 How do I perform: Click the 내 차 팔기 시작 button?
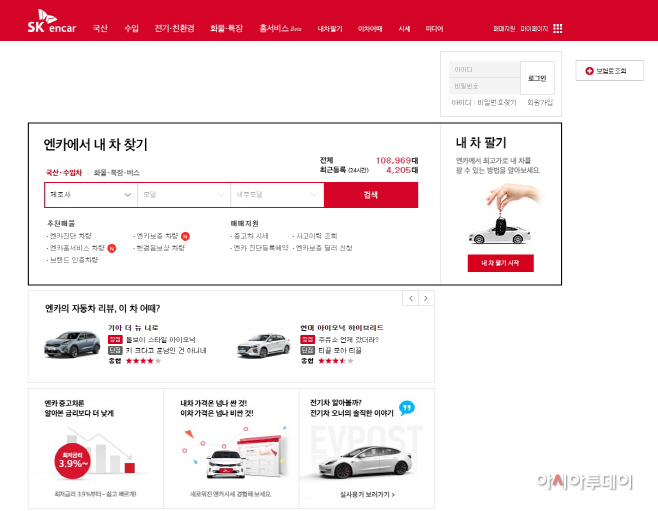pos(501,263)
